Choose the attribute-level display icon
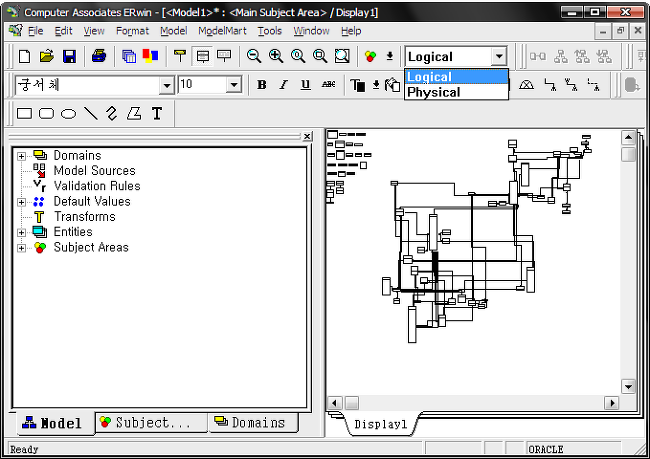650x459 pixels. coord(203,56)
